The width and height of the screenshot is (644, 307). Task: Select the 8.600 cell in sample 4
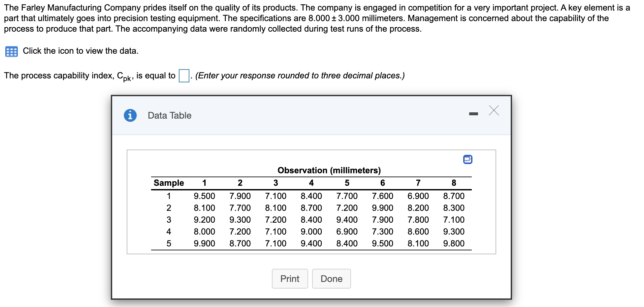(x=418, y=232)
